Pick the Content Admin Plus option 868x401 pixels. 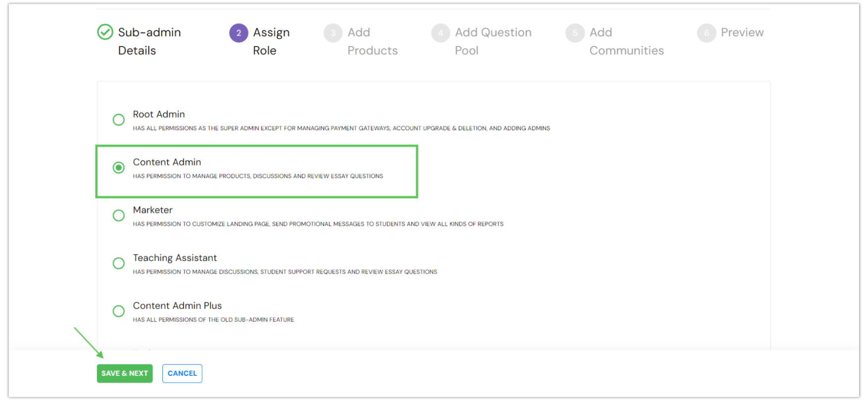point(118,311)
